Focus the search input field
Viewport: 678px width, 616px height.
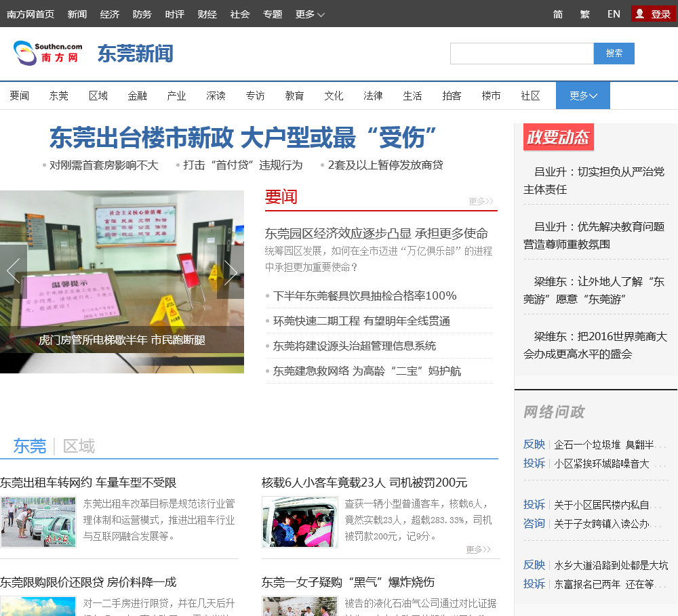tap(522, 53)
